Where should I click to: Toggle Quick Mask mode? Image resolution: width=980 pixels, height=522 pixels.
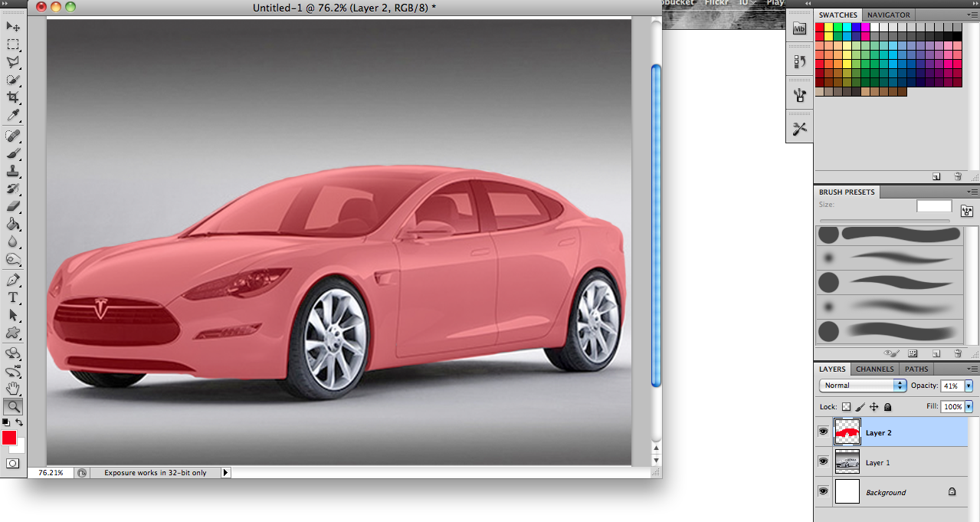coord(13,464)
